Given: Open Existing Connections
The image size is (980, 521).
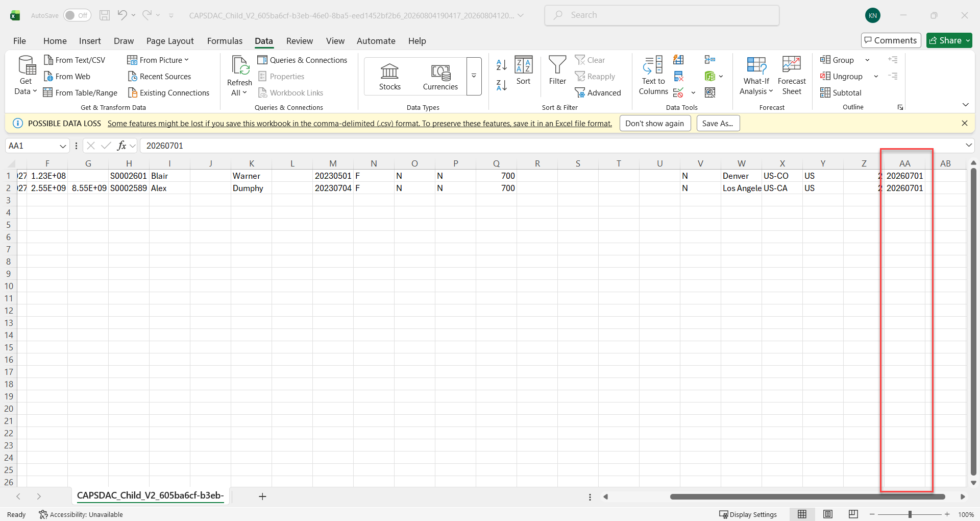Looking at the screenshot, I should click(168, 93).
